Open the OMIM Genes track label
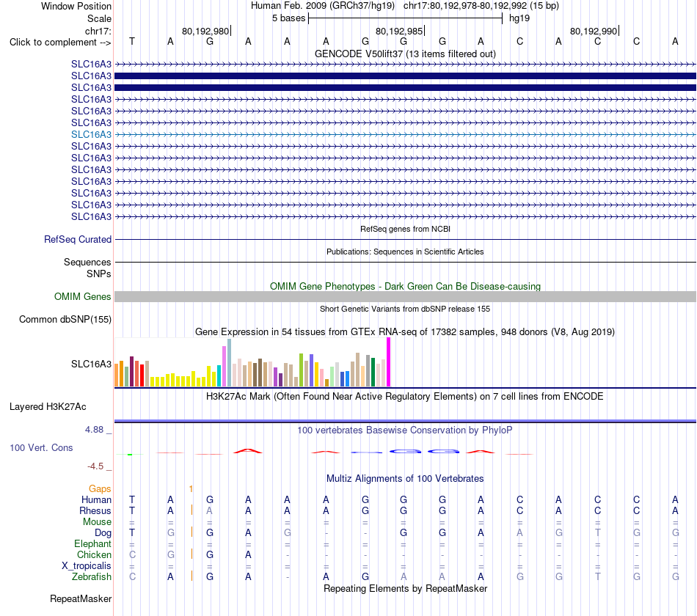 82,296
